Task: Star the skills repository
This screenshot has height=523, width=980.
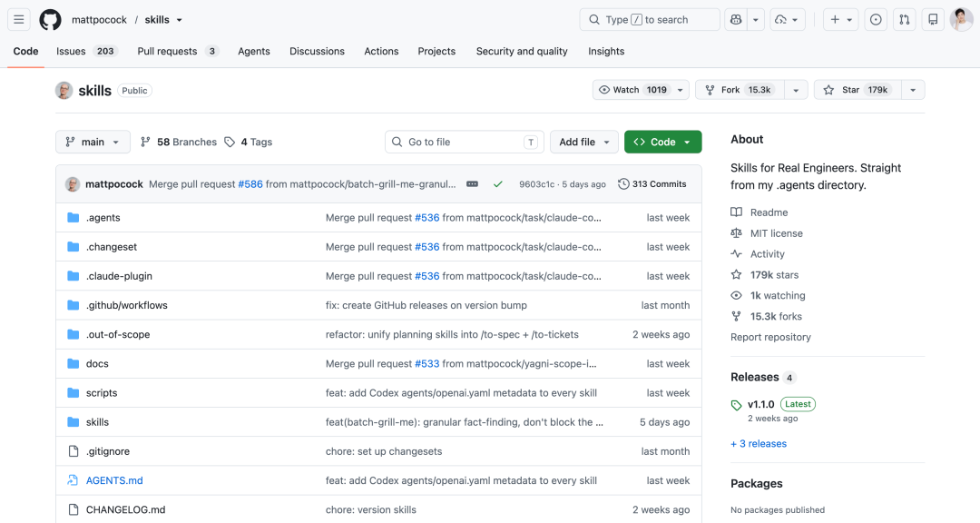Action: pos(857,90)
